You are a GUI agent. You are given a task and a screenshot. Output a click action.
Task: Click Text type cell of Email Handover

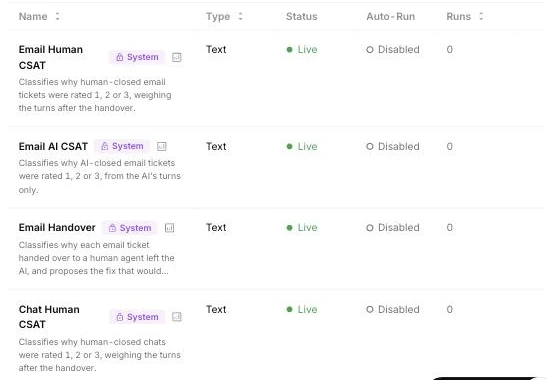pyautogui.click(x=216, y=227)
